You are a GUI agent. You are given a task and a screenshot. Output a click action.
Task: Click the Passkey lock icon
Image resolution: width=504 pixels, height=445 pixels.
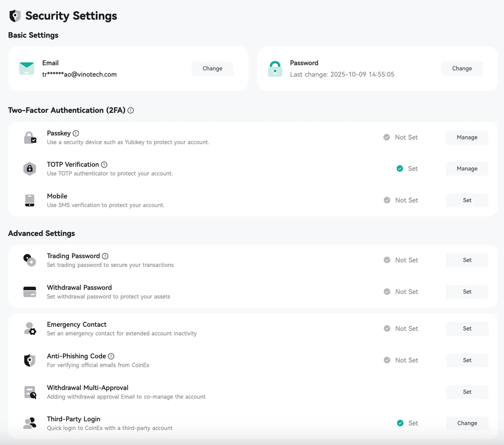click(x=30, y=137)
